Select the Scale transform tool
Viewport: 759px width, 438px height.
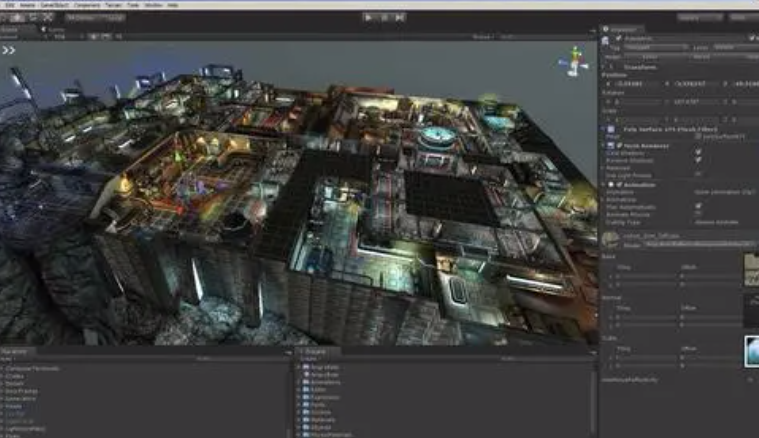[x=48, y=17]
